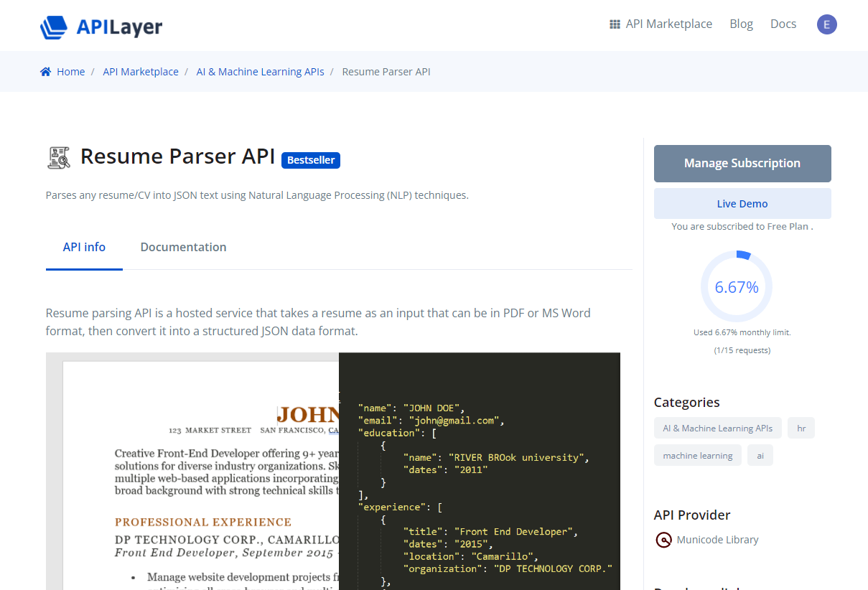Click 'You are subscribed to Free Plan' text
The height and width of the screenshot is (590, 868).
[742, 226]
